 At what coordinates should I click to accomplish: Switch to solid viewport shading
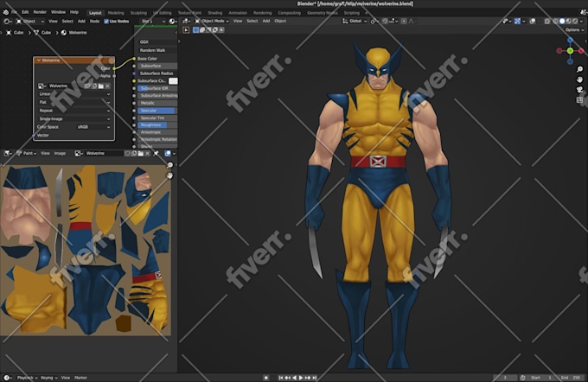[562, 22]
